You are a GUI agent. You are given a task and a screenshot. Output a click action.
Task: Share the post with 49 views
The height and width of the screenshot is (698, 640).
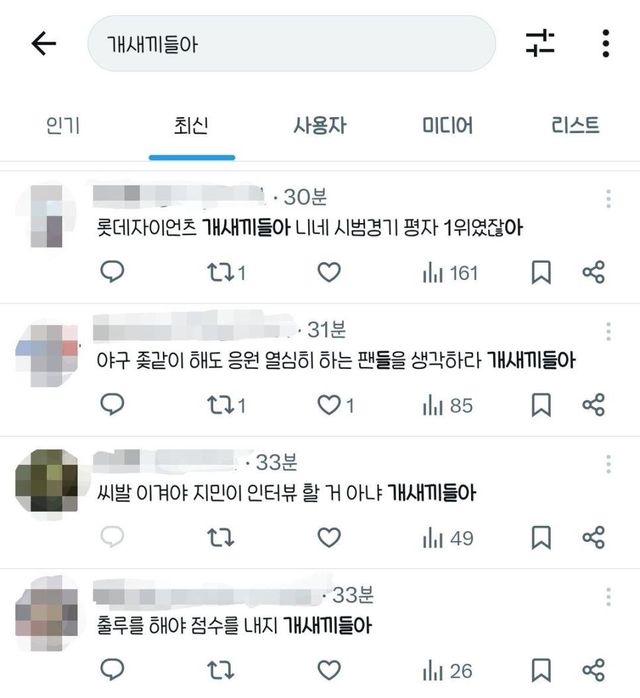(x=594, y=537)
